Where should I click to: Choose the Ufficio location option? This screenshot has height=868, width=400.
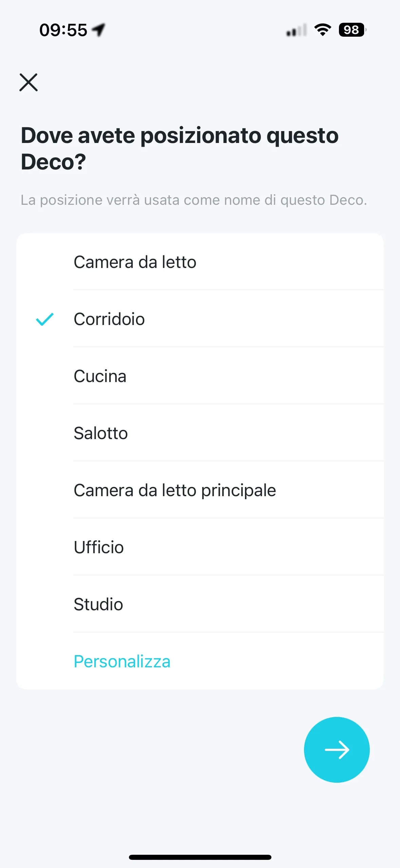[99, 547]
